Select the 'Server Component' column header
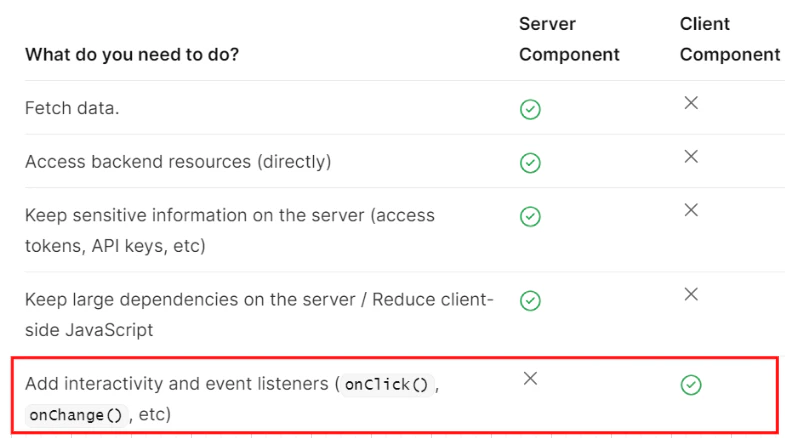 click(569, 39)
